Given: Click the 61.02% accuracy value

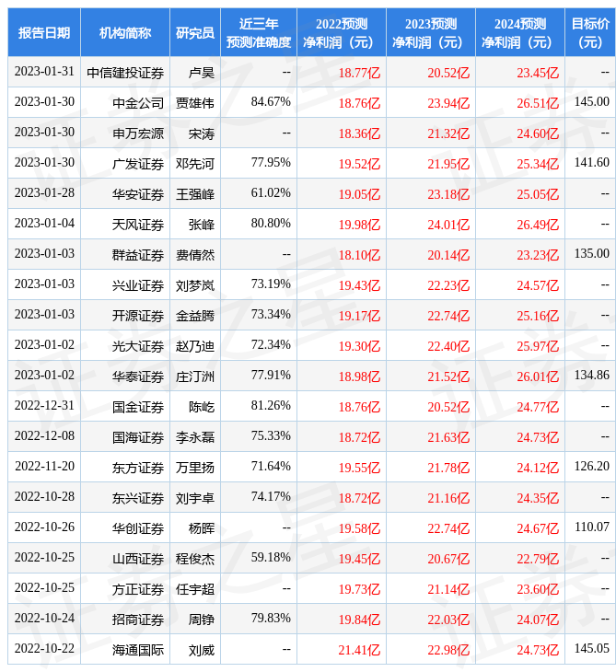Looking at the screenshot, I should coord(271,193).
